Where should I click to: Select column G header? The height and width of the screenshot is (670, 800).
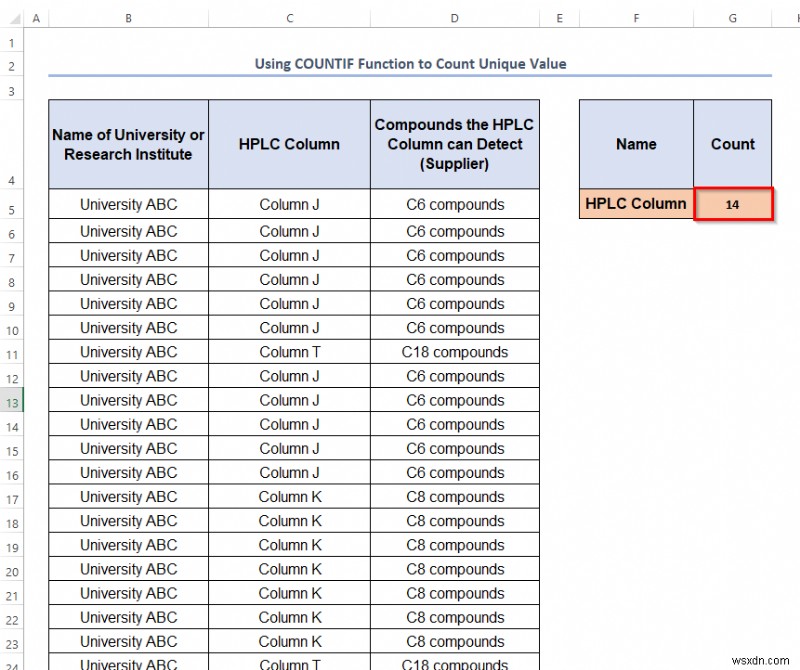pyautogui.click(x=733, y=17)
